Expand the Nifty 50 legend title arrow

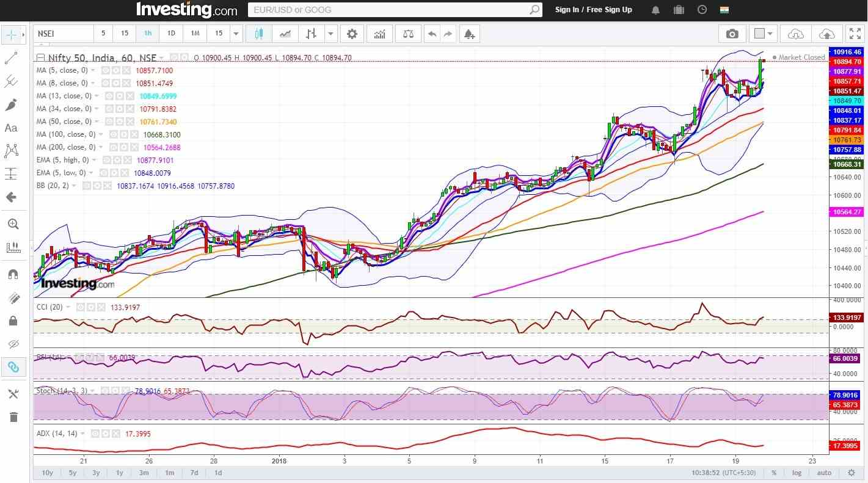(x=161, y=58)
